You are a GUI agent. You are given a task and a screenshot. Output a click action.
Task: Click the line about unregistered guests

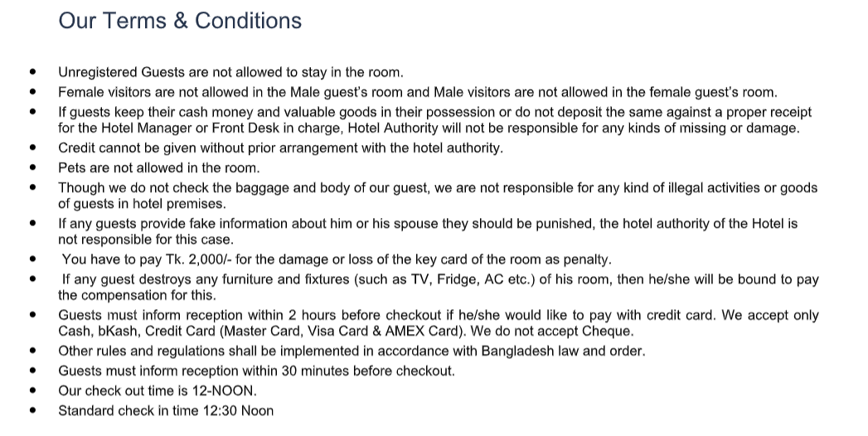[x=230, y=73]
